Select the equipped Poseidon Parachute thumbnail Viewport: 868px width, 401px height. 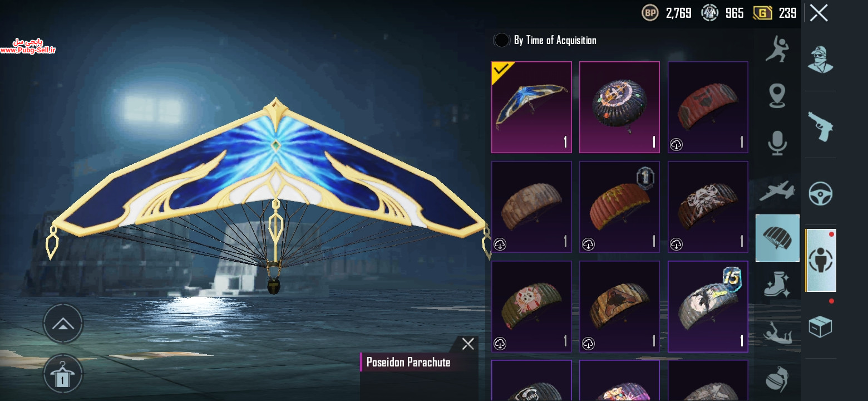coord(531,107)
